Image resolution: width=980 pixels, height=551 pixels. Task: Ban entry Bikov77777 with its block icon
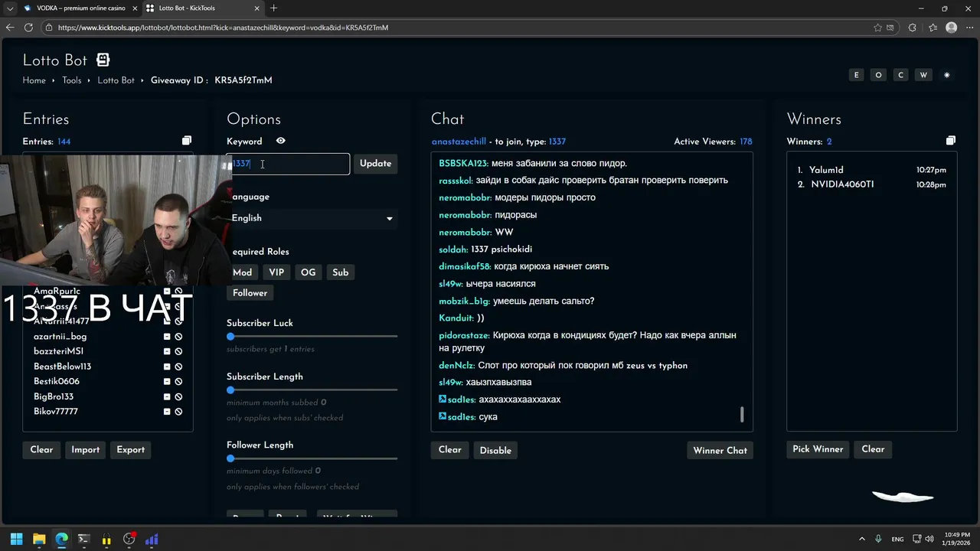[178, 412]
